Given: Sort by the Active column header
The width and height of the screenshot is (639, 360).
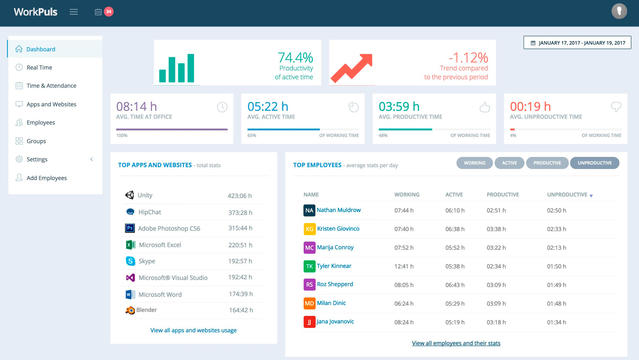Looking at the screenshot, I should (454, 195).
